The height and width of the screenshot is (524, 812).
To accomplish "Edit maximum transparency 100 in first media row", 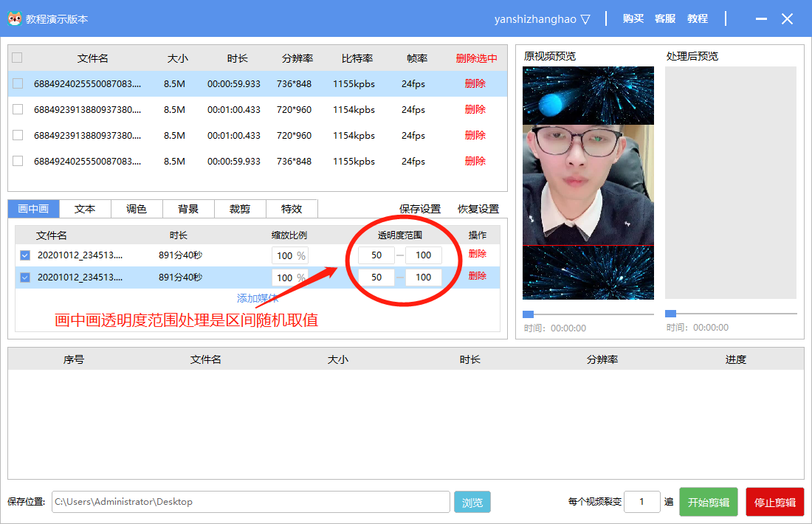I will tap(424, 255).
